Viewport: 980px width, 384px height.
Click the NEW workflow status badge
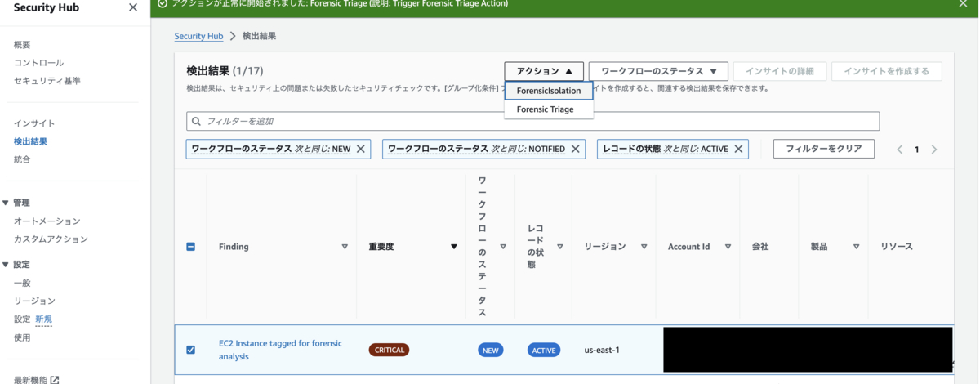[491, 350]
